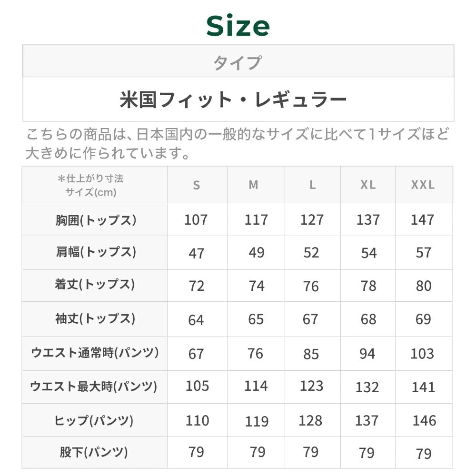The height and width of the screenshot is (476, 476).
Task: Click the green Size heading
Action: click(x=238, y=26)
